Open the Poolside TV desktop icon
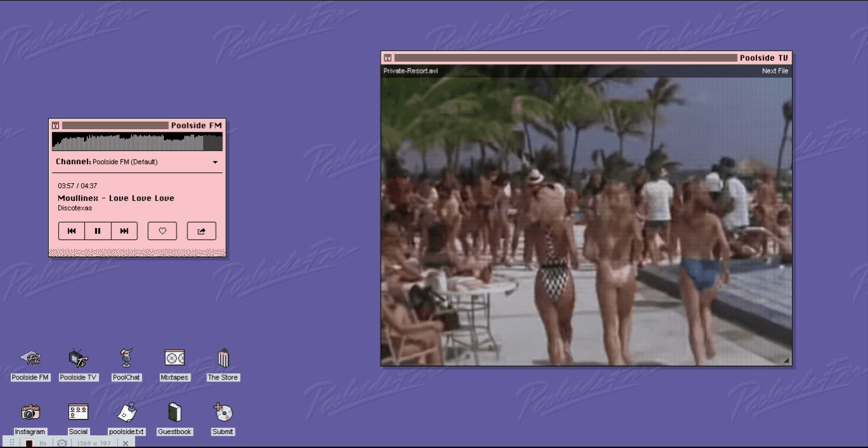 pos(78,364)
